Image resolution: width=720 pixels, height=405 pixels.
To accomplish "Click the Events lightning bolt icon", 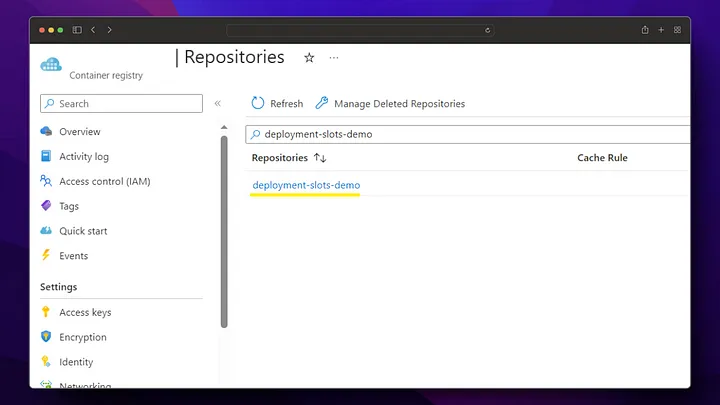I will (45, 255).
